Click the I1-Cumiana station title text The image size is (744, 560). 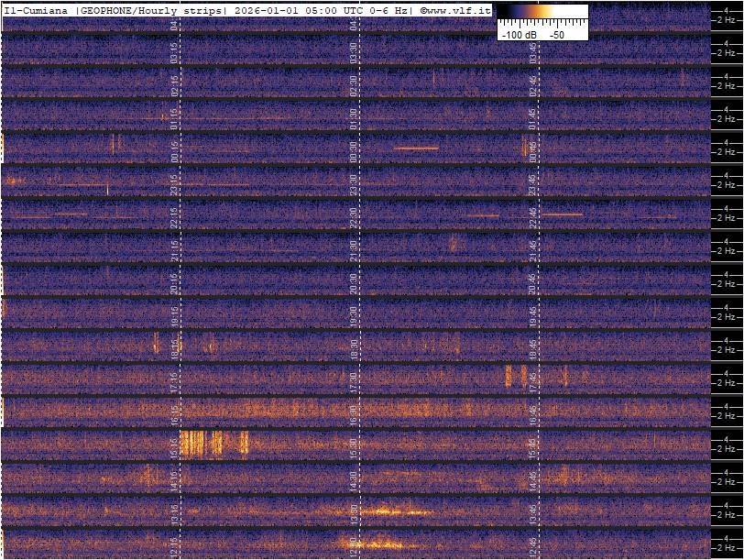(37, 9)
